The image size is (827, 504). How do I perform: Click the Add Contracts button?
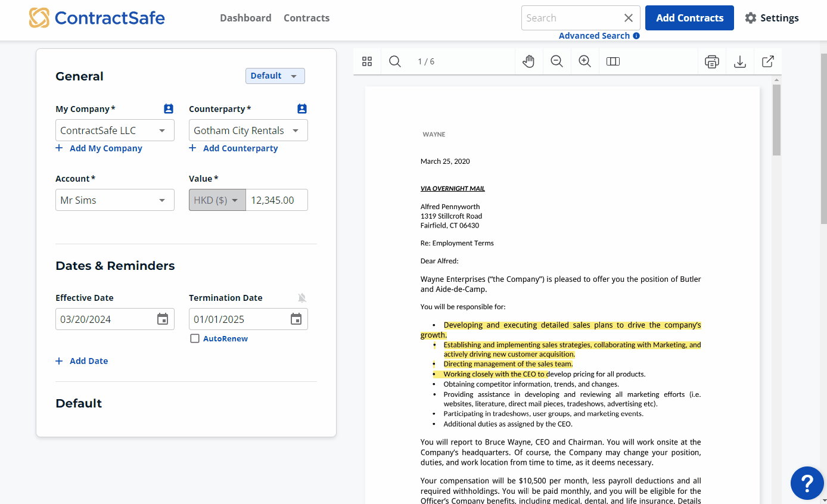[x=689, y=18]
